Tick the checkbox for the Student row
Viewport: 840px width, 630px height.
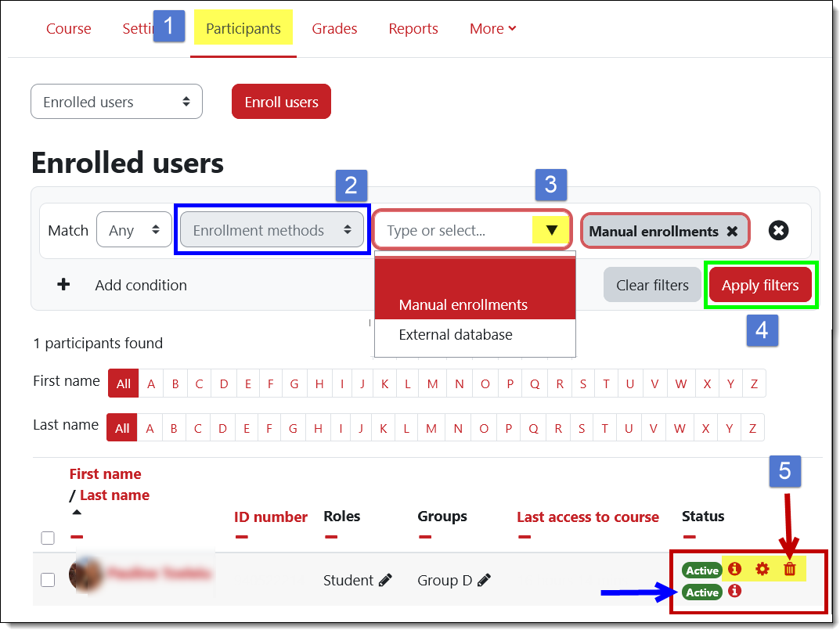point(48,580)
